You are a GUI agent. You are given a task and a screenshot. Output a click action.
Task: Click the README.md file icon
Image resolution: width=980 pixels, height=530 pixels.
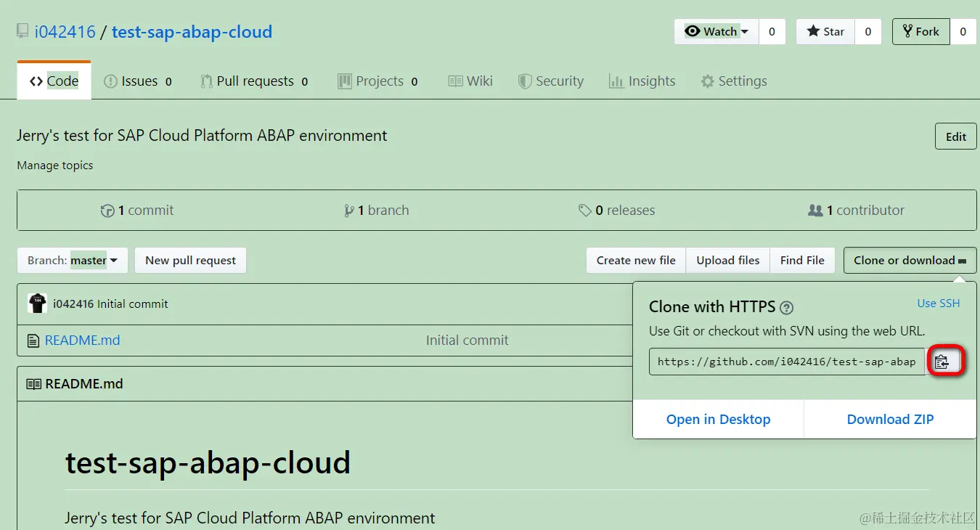[x=32, y=341]
